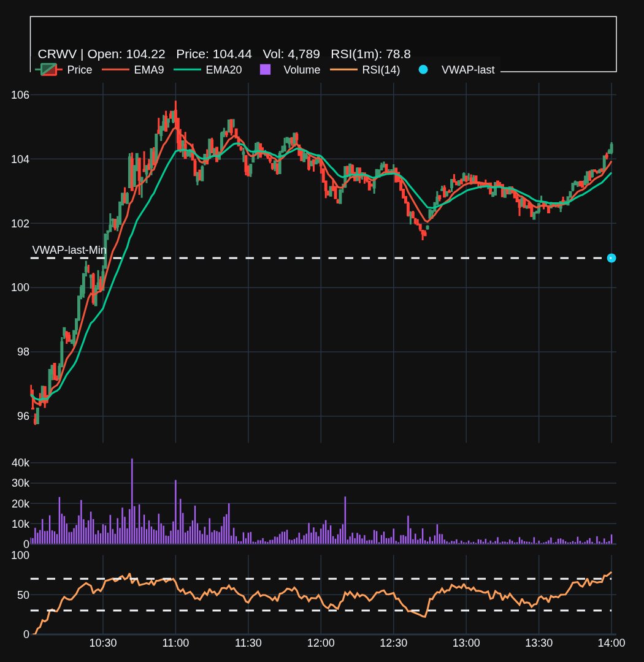Click the Price candlestick legend icon

(x=48, y=70)
